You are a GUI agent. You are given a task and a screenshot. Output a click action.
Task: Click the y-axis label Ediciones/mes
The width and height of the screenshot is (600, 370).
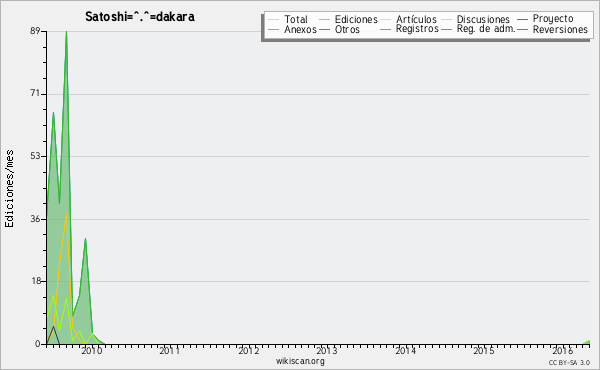coord(9,188)
